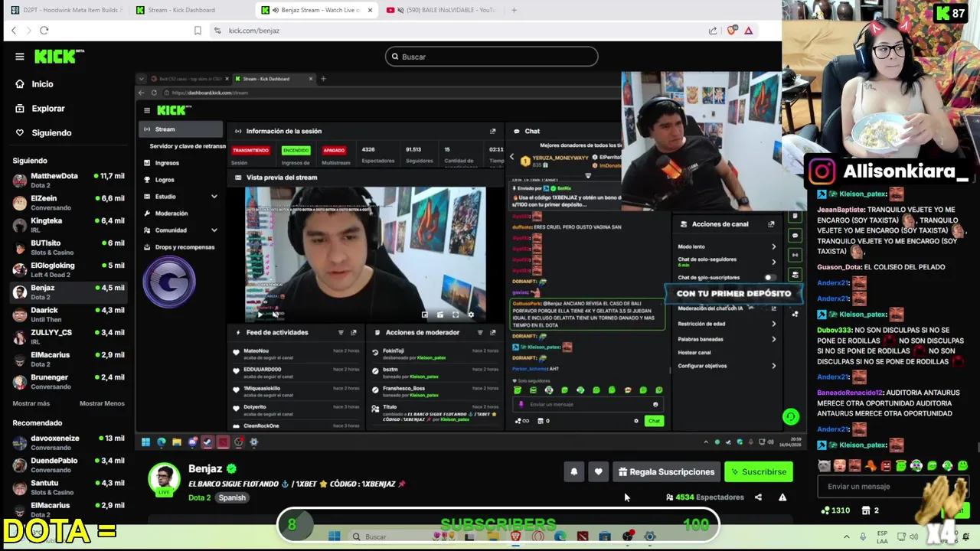Click Benjaz's profile avatar below the stream
The width and height of the screenshot is (980, 551).
tap(164, 480)
